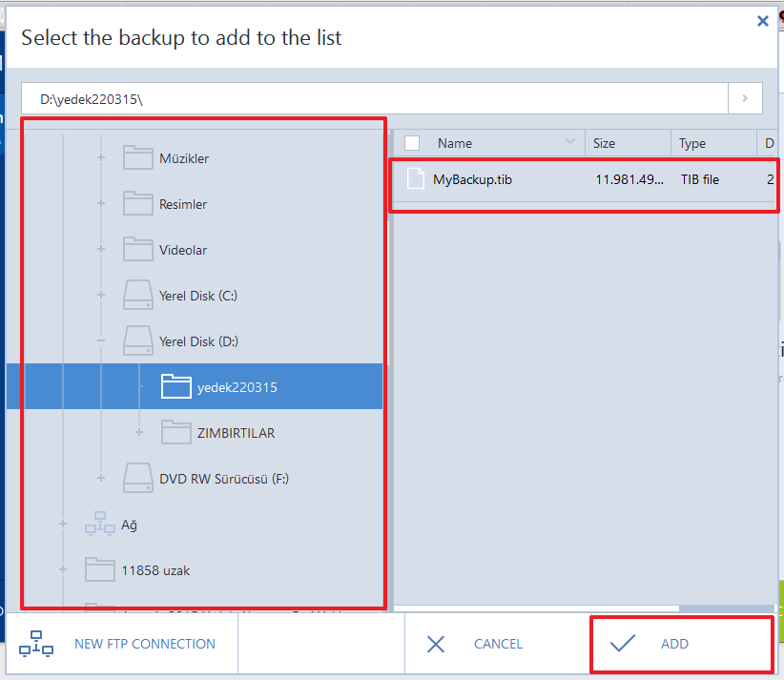Collapse the Yerel Disk (D:) tree node
The width and height of the screenshot is (784, 680).
point(101,341)
